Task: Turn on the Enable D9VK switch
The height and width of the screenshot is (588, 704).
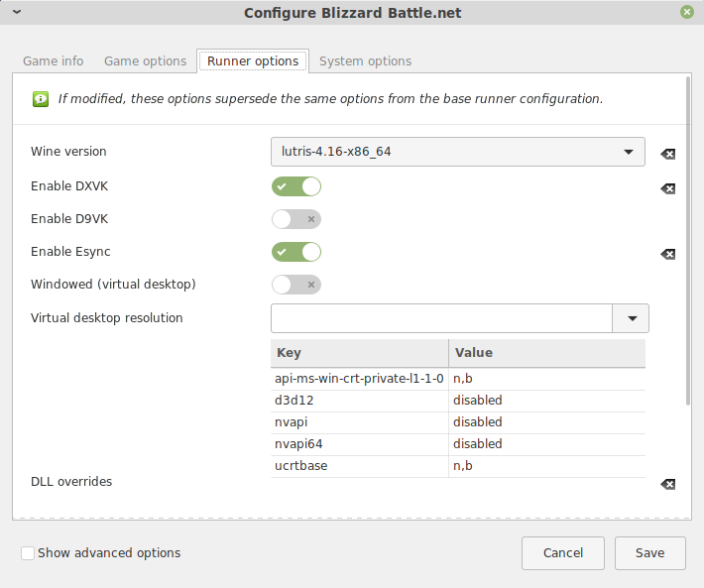Action: pyautogui.click(x=296, y=219)
